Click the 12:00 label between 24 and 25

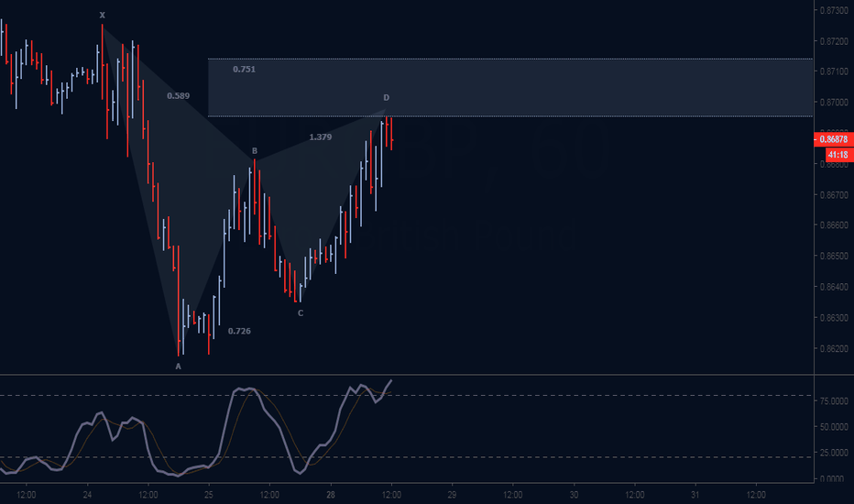coord(148,495)
